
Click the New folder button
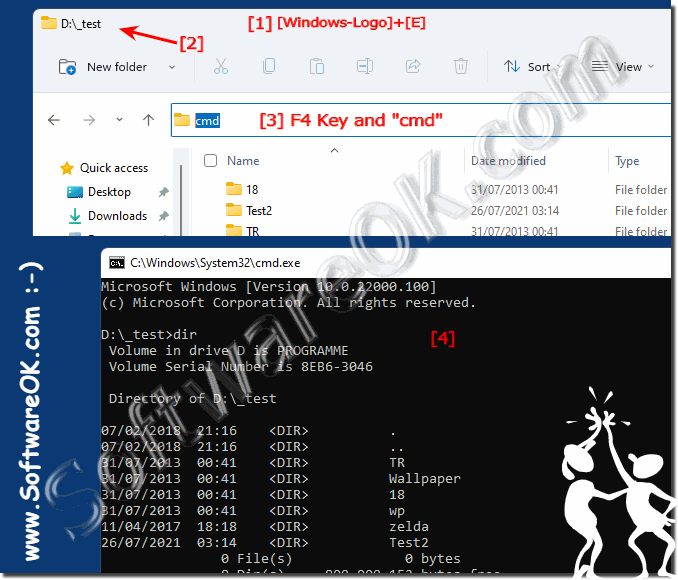coord(103,67)
